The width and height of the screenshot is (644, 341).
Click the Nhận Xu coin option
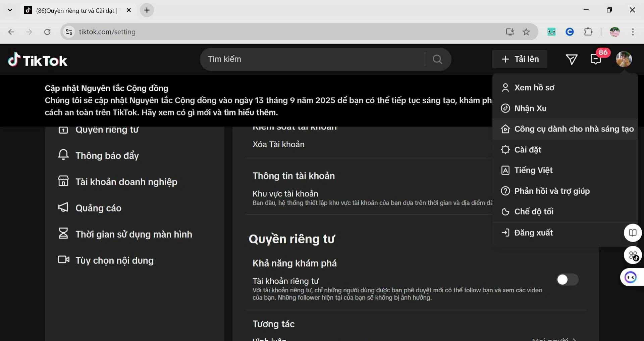[x=530, y=108]
